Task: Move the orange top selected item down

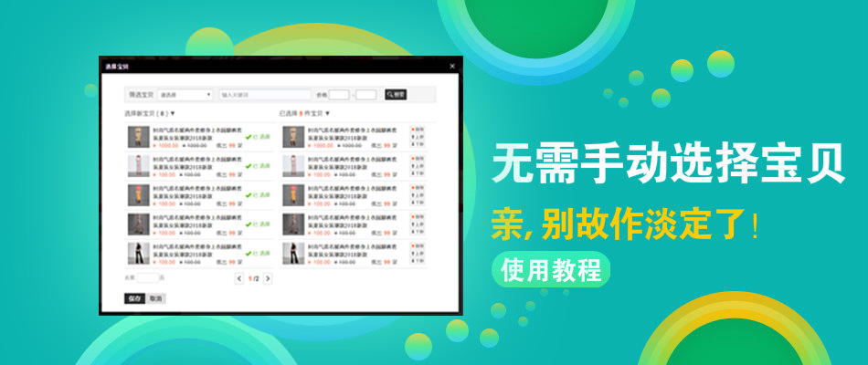Action: (418, 203)
